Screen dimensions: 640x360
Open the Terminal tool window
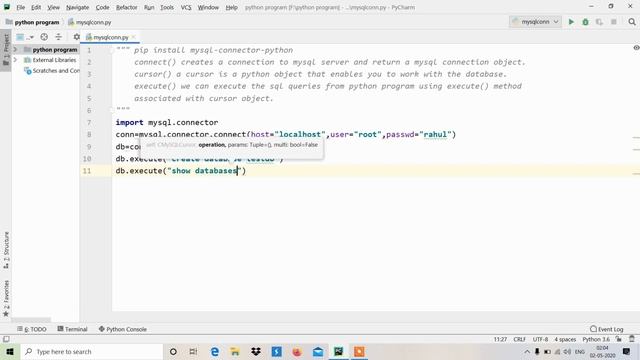pyautogui.click(x=72, y=329)
